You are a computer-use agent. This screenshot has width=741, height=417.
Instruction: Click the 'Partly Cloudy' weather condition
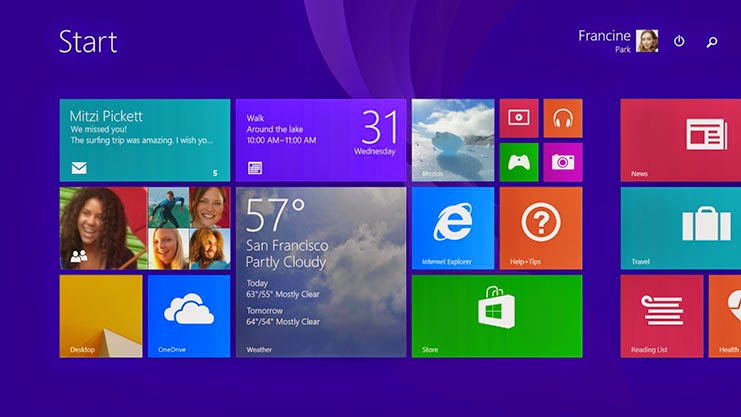286,262
